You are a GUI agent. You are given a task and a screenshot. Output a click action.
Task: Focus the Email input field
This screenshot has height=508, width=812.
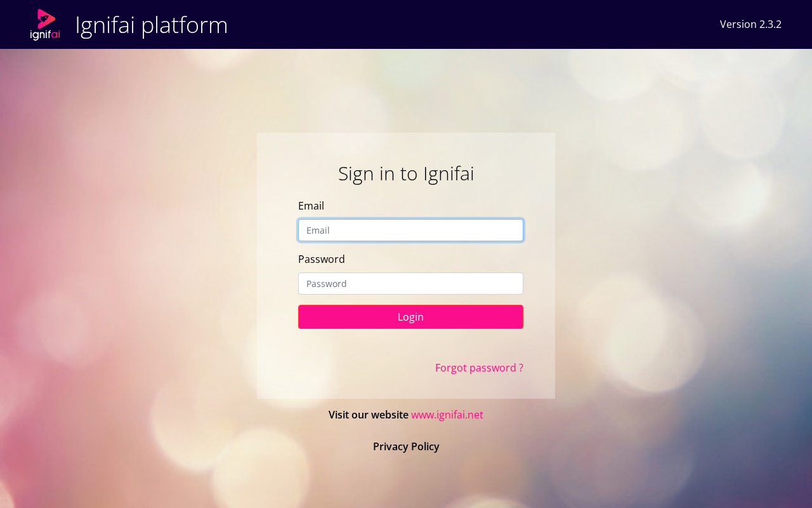pos(410,230)
